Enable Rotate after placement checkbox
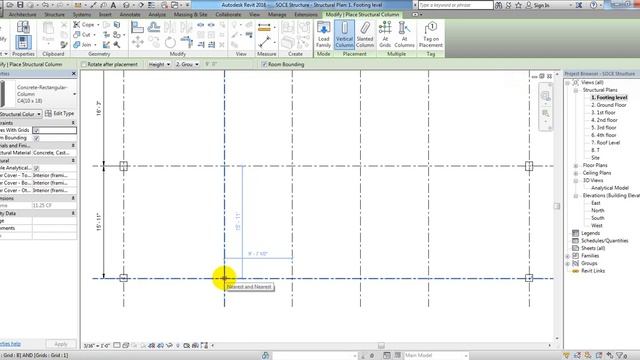The height and width of the screenshot is (360, 640). click(x=84, y=64)
